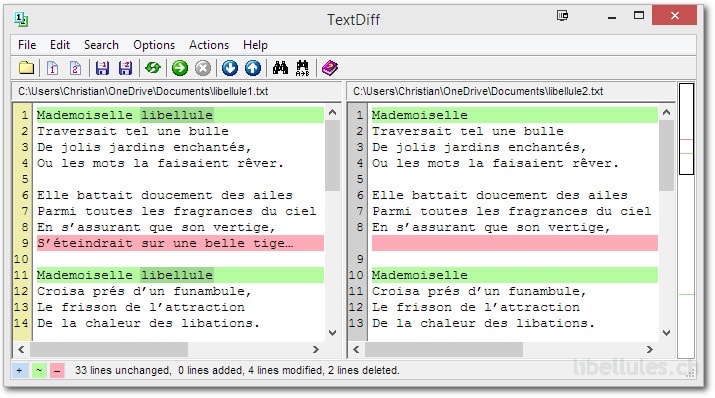Click the difference overview map viewport box

[686, 129]
